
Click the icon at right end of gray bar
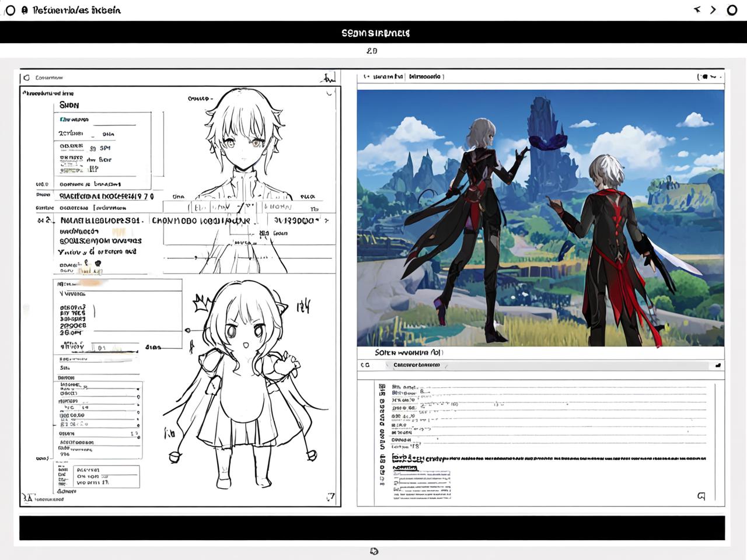(x=718, y=365)
